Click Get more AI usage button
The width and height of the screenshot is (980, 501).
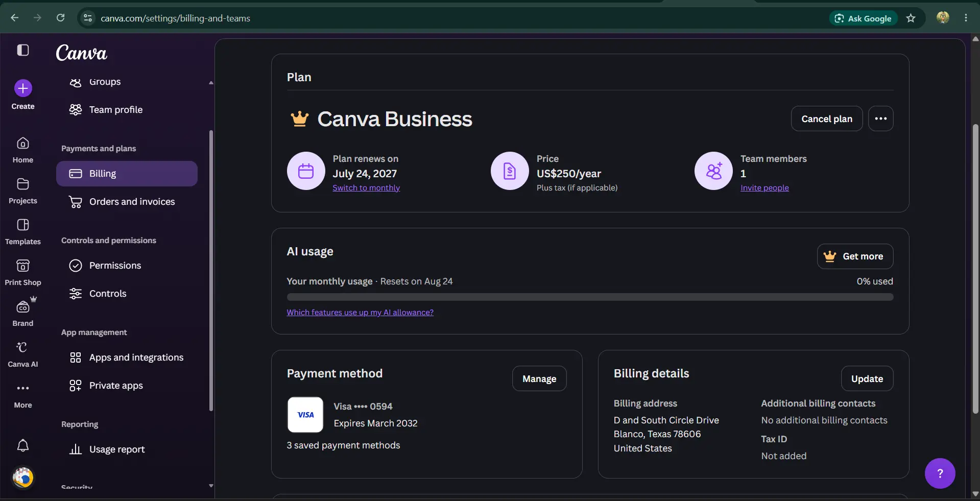855,256
